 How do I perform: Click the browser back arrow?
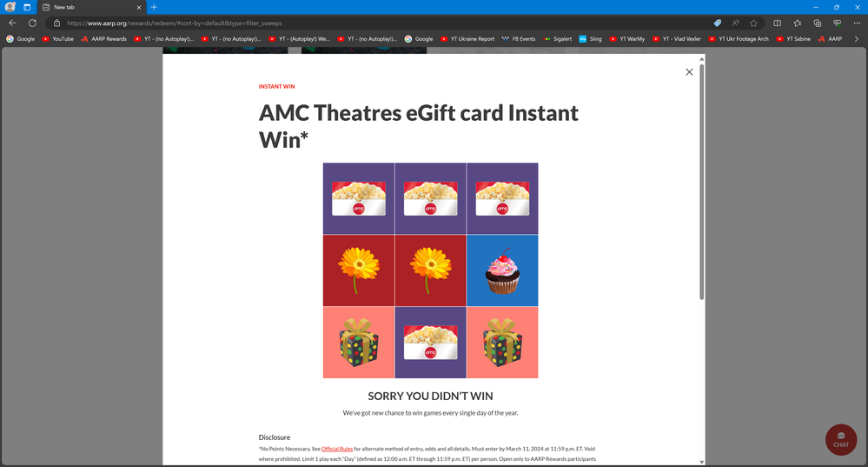(x=12, y=23)
